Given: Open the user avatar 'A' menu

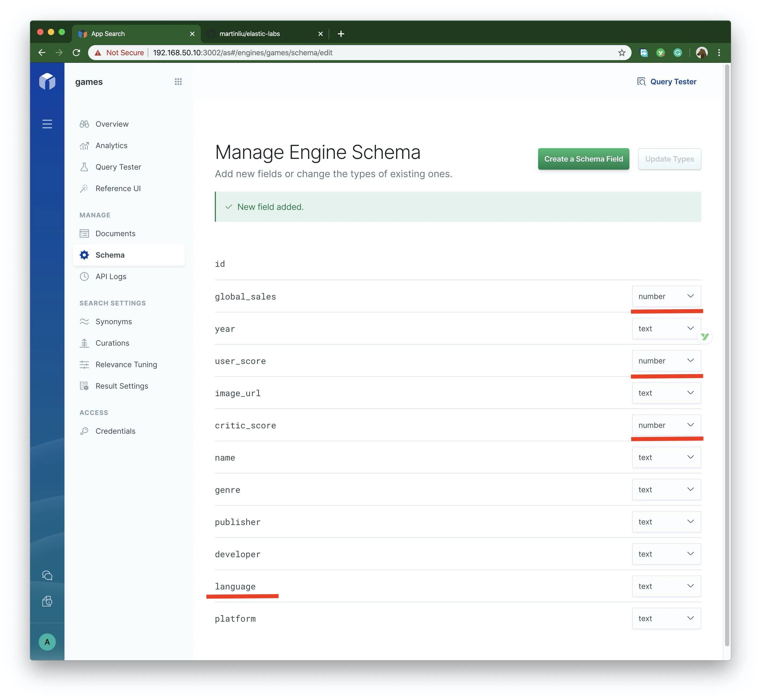Looking at the screenshot, I should 47,642.
